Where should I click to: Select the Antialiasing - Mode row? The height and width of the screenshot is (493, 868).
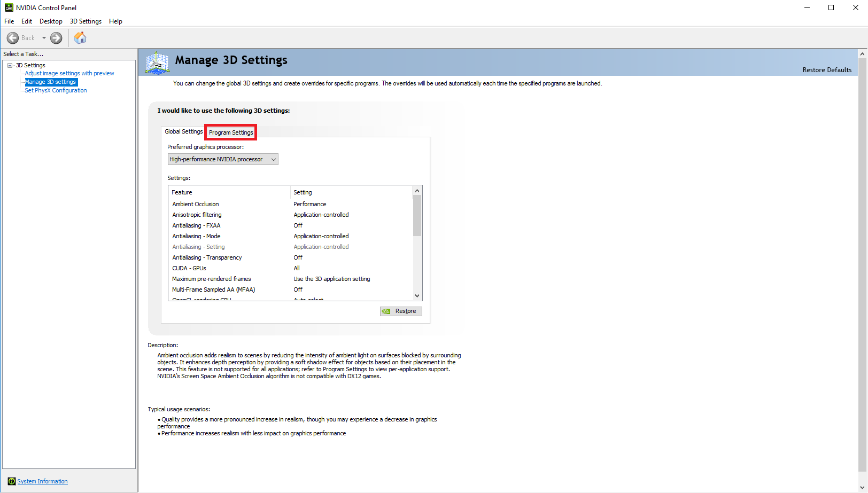[x=291, y=236]
